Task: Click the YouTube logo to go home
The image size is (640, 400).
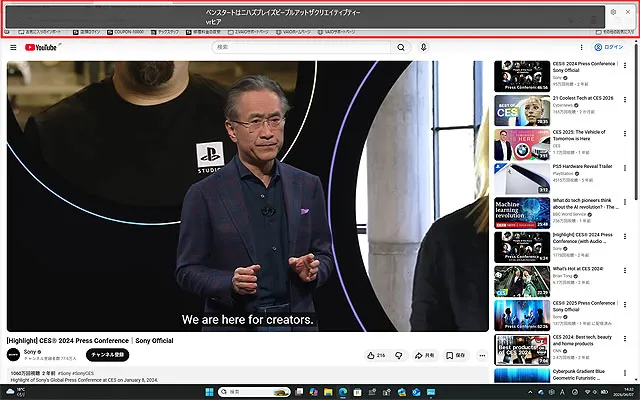Action: point(39,47)
